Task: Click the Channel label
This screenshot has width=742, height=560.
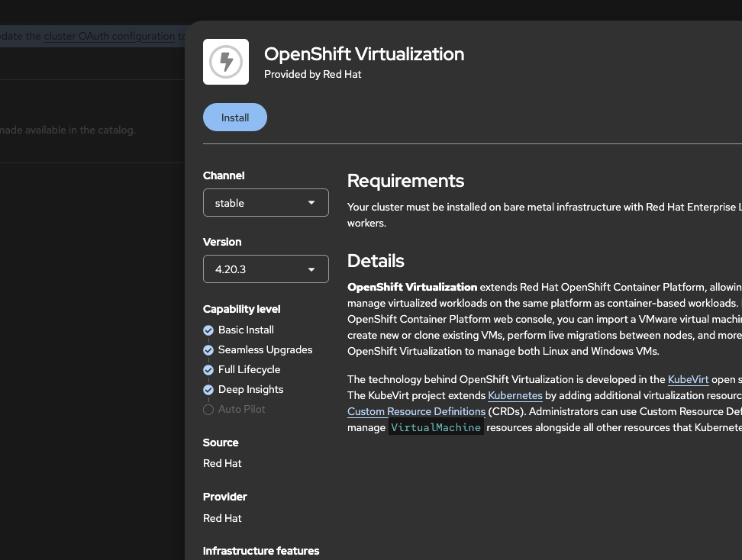Action: click(224, 175)
